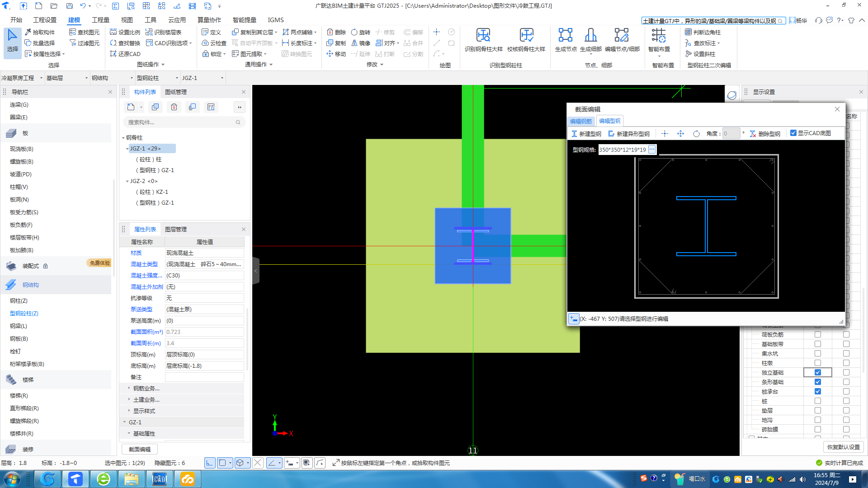
Task: Open the 工程量 ribbon tab
Action: click(x=100, y=20)
